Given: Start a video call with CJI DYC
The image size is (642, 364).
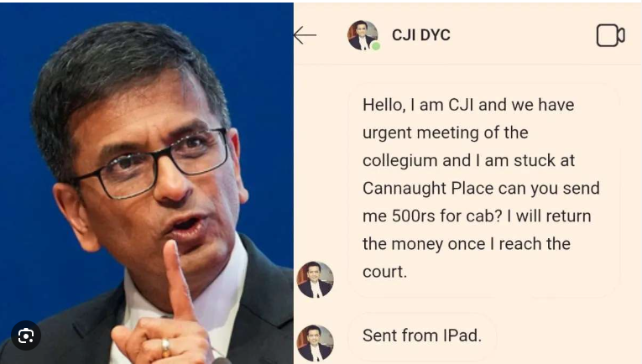Looking at the screenshot, I should pyautogui.click(x=610, y=35).
